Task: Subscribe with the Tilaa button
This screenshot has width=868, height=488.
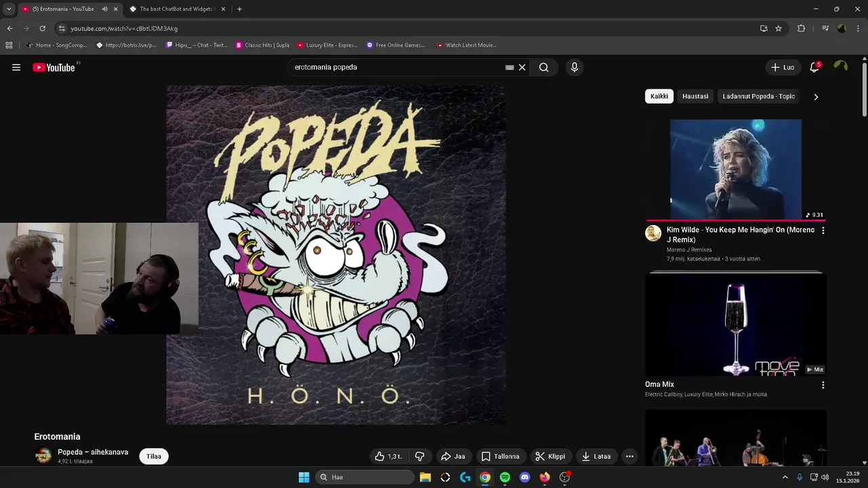Action: coord(154,456)
